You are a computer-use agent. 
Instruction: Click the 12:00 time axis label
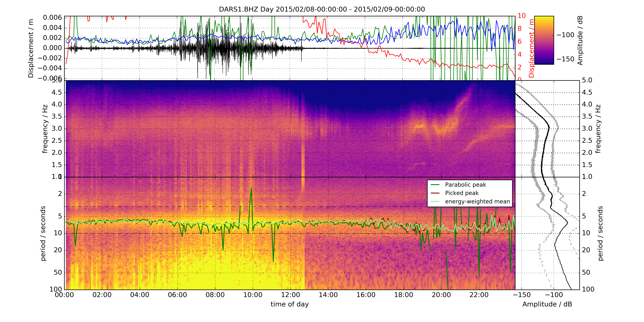pos(290,295)
